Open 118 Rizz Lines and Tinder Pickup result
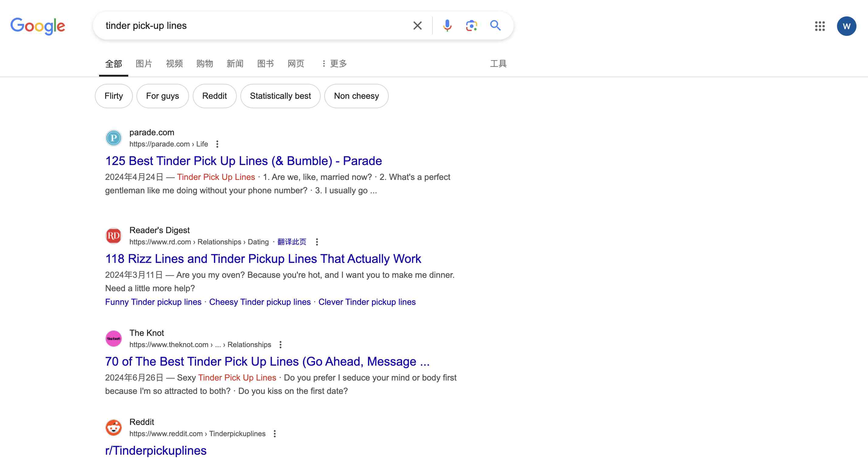 (263, 259)
